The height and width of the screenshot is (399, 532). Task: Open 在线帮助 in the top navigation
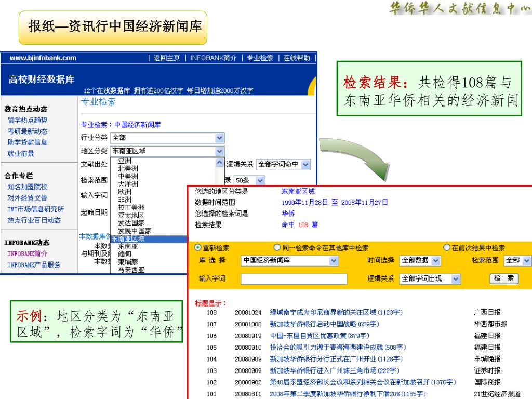click(297, 58)
